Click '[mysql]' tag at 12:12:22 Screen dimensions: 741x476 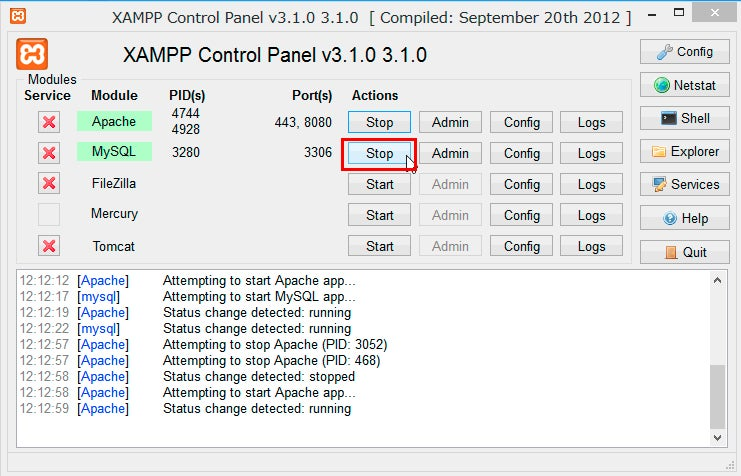click(x=98, y=329)
